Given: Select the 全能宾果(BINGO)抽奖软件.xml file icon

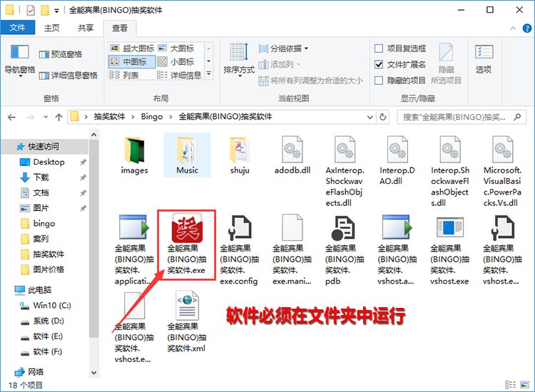Looking at the screenshot, I should [186, 307].
